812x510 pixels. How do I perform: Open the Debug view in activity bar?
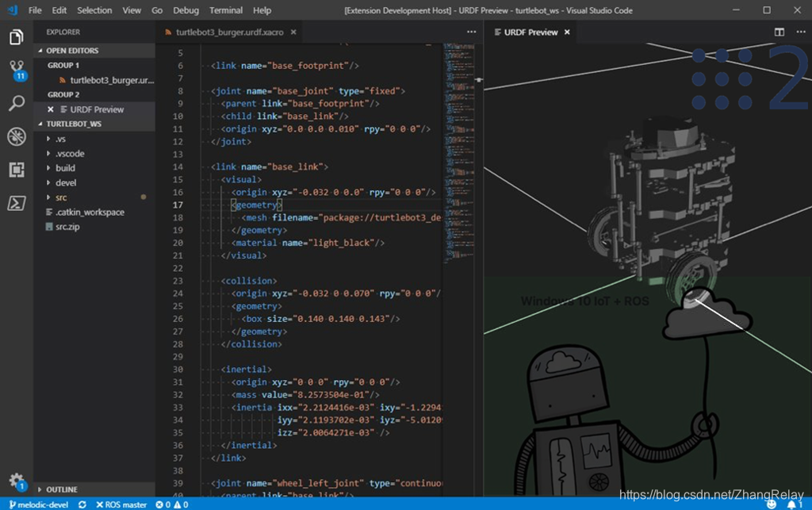point(17,136)
